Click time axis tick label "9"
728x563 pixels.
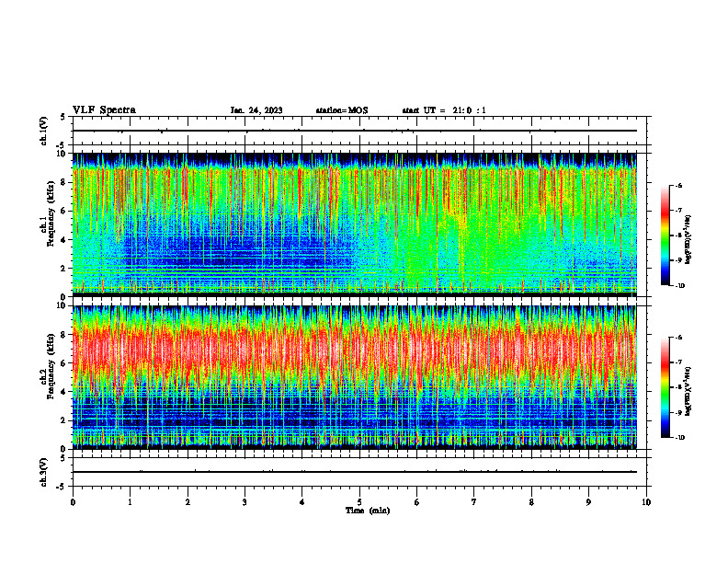(x=588, y=502)
